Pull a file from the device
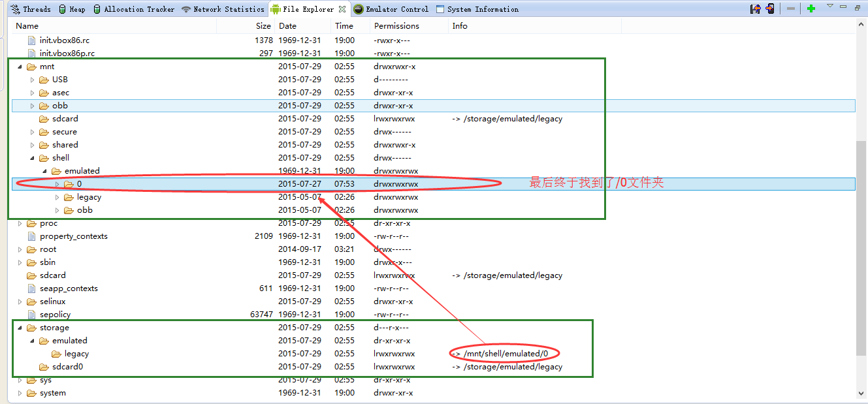The image size is (868, 404). pos(756,9)
